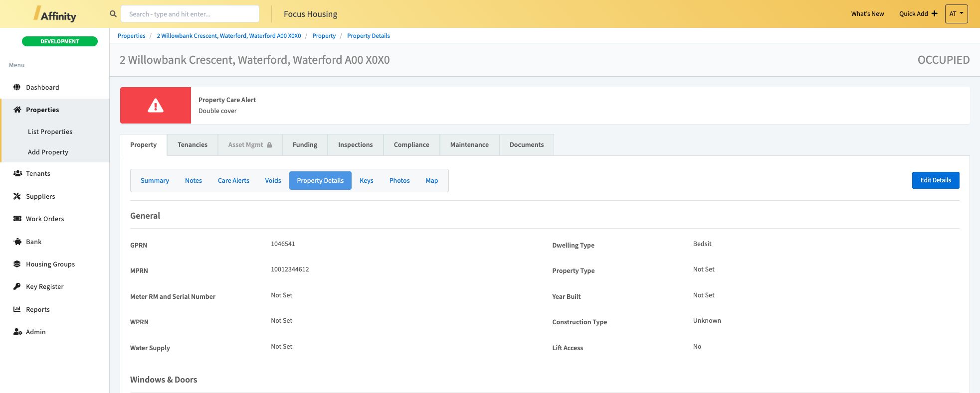Click the Admin user-cog icon

click(x=17, y=332)
